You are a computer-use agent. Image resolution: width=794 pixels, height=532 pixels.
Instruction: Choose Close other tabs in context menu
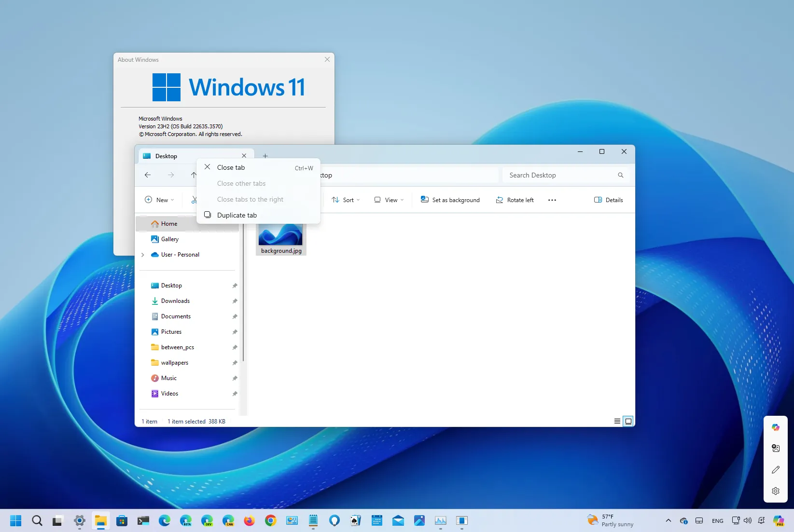click(x=258, y=183)
